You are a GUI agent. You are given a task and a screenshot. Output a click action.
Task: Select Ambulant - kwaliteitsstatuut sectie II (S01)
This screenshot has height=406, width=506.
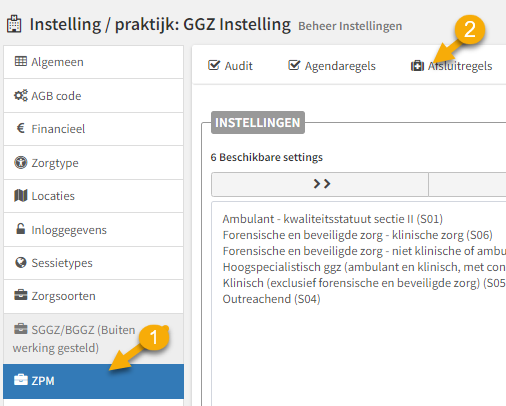[x=333, y=219]
